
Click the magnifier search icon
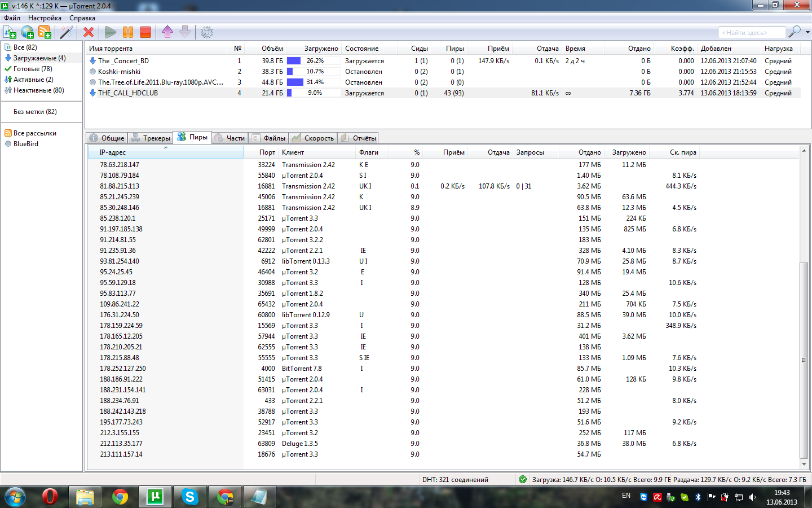click(795, 32)
